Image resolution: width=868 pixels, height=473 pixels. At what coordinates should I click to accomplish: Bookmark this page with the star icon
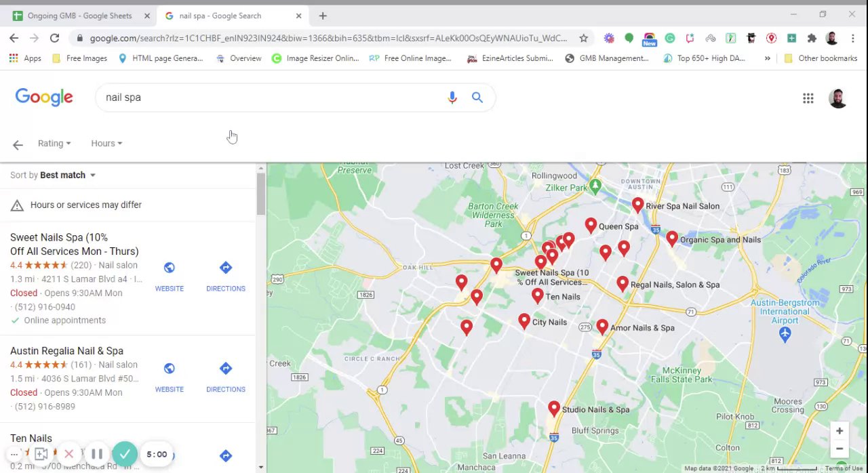[x=583, y=38]
